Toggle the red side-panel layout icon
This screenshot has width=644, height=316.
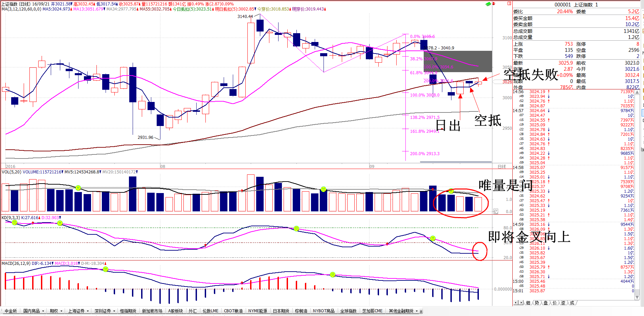point(509,3)
